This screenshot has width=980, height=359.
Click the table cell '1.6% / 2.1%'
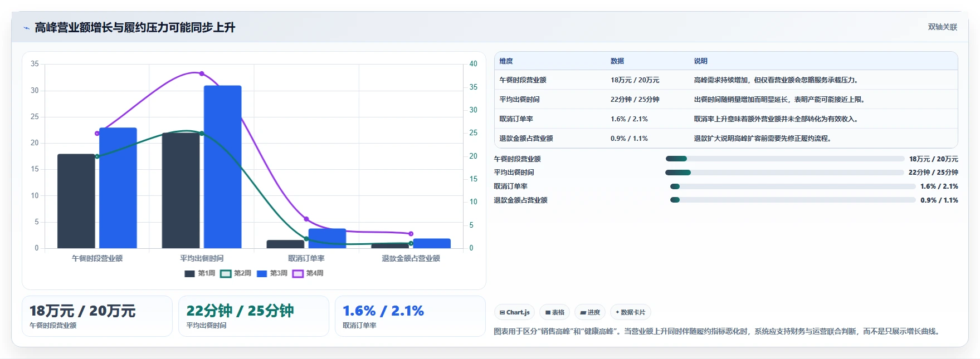tap(629, 119)
